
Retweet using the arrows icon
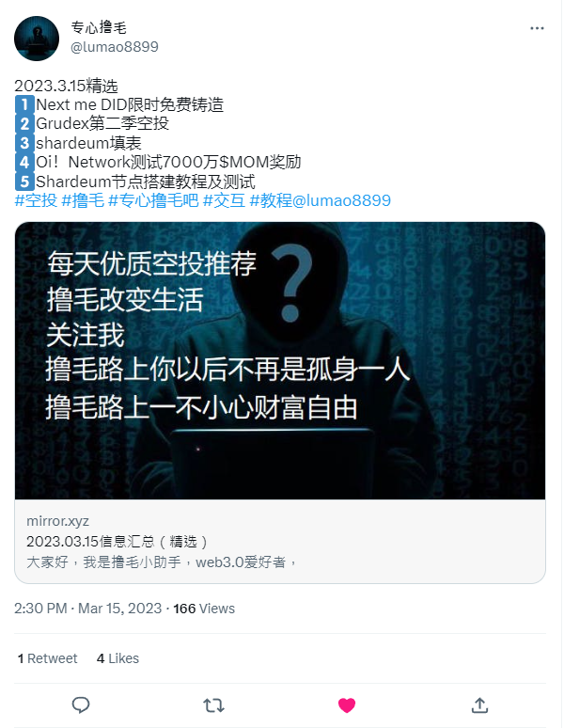213,705
